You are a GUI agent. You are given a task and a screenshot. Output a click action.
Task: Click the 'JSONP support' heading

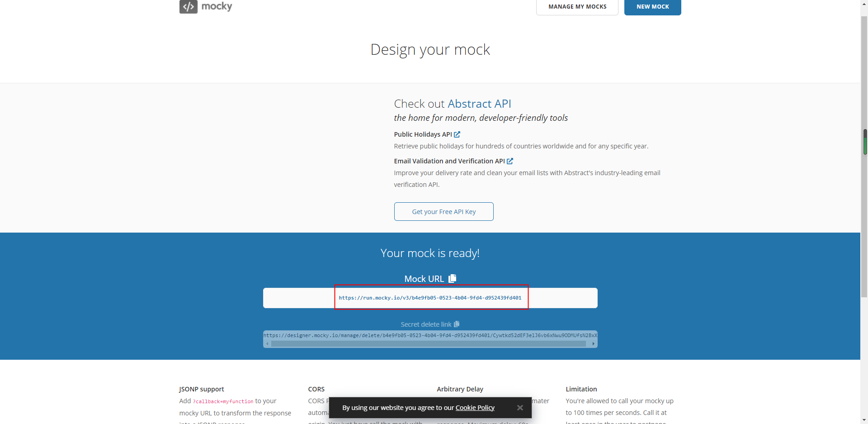202,389
